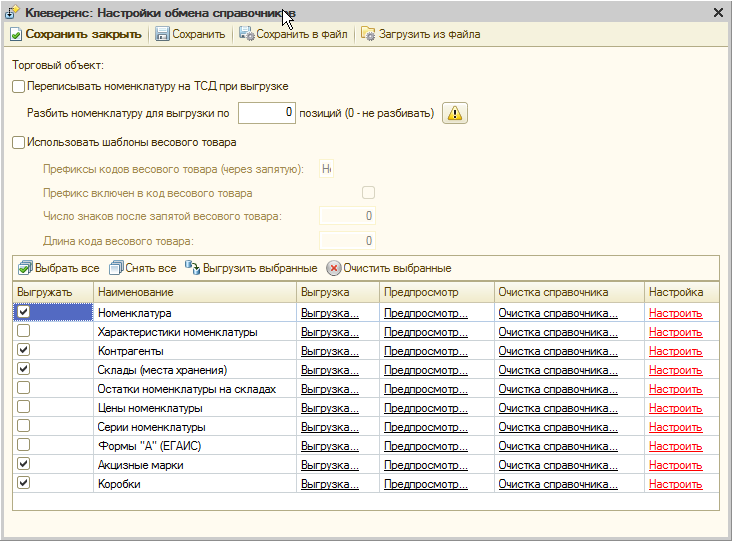Open Выгрузка... for Остатки номенклатуры на складах
This screenshot has width=732, height=541.
(330, 389)
